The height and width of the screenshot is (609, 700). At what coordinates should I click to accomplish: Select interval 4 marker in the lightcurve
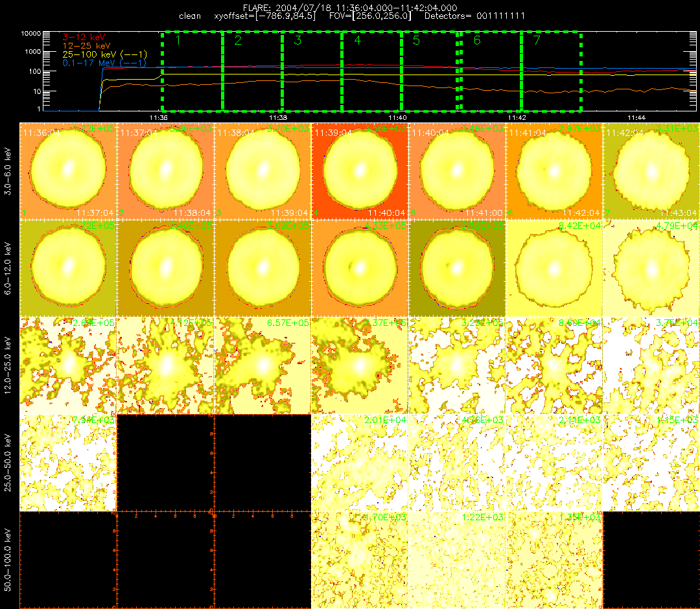click(357, 41)
